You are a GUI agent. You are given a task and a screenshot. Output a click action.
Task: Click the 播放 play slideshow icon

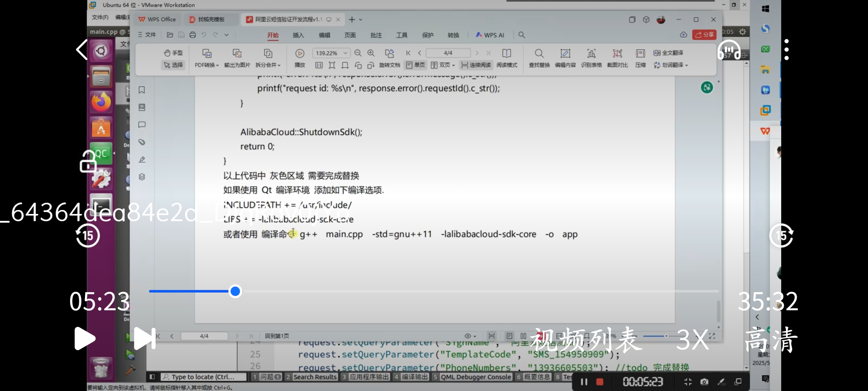(299, 54)
